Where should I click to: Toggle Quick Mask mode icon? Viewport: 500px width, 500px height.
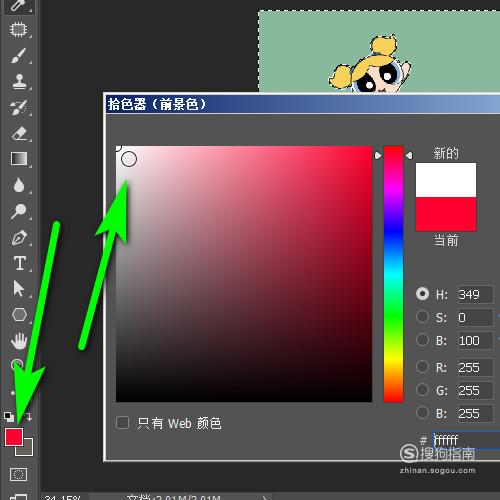pos(19,474)
